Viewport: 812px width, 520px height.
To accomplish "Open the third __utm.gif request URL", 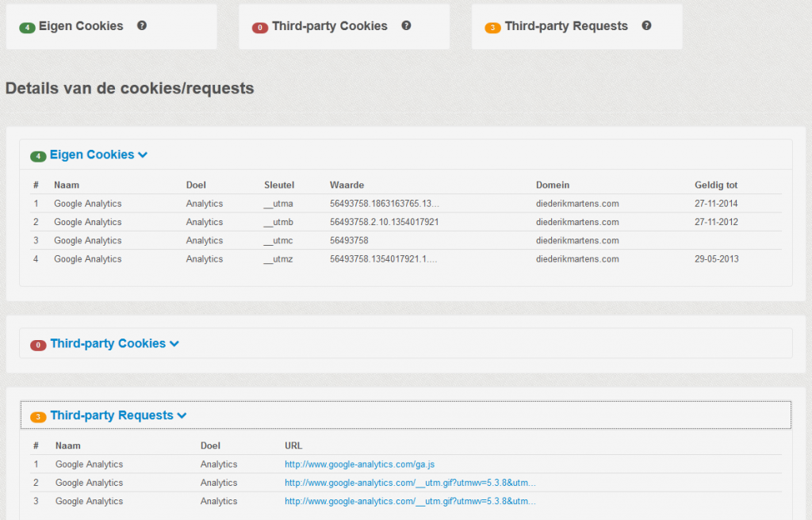I will pyautogui.click(x=410, y=501).
